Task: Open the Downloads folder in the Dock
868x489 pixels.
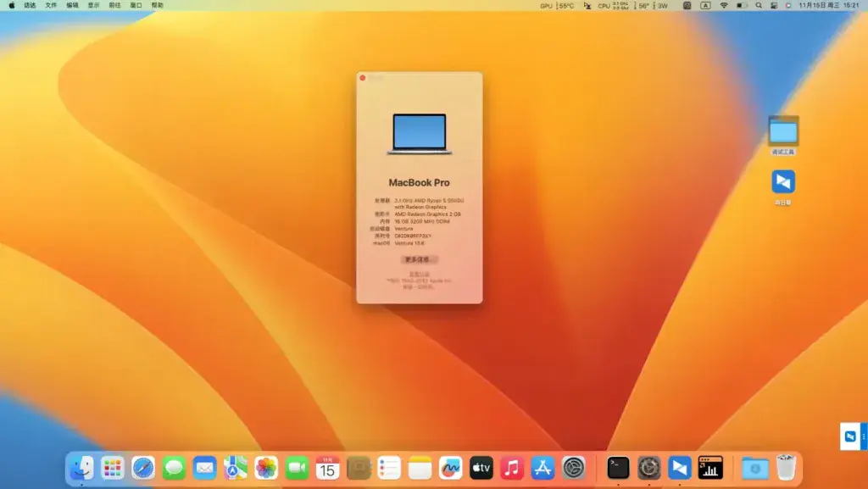Action: coord(754,469)
